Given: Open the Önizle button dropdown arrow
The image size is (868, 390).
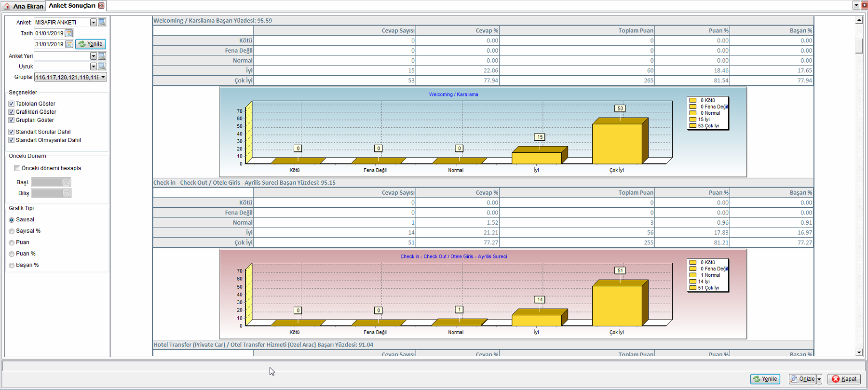Looking at the screenshot, I should [819, 379].
